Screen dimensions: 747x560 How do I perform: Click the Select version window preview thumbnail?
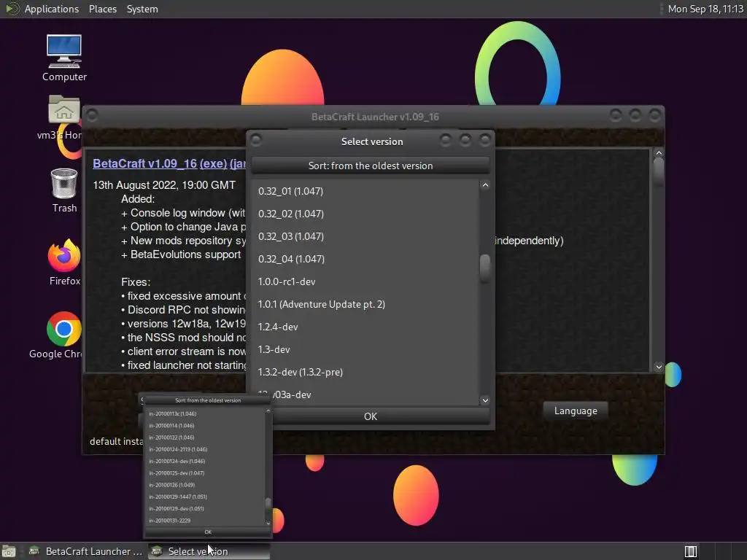click(208, 467)
